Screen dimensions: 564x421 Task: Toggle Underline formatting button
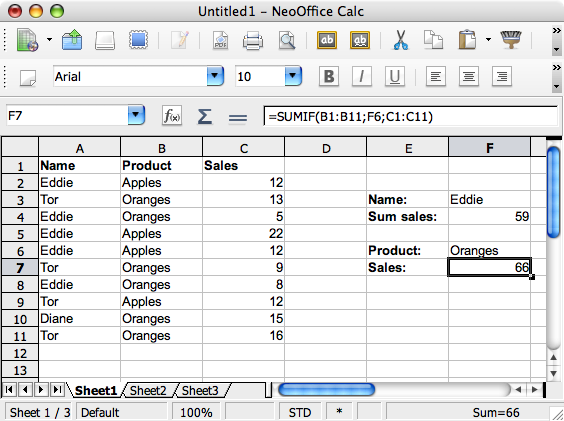coord(395,76)
